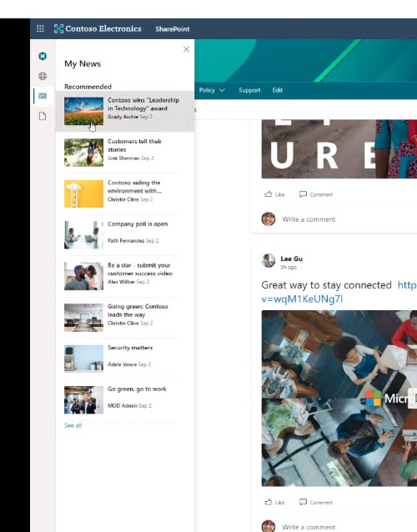The height and width of the screenshot is (532, 417).
Task: Open the app launcher waffle icon
Action: coord(40,29)
